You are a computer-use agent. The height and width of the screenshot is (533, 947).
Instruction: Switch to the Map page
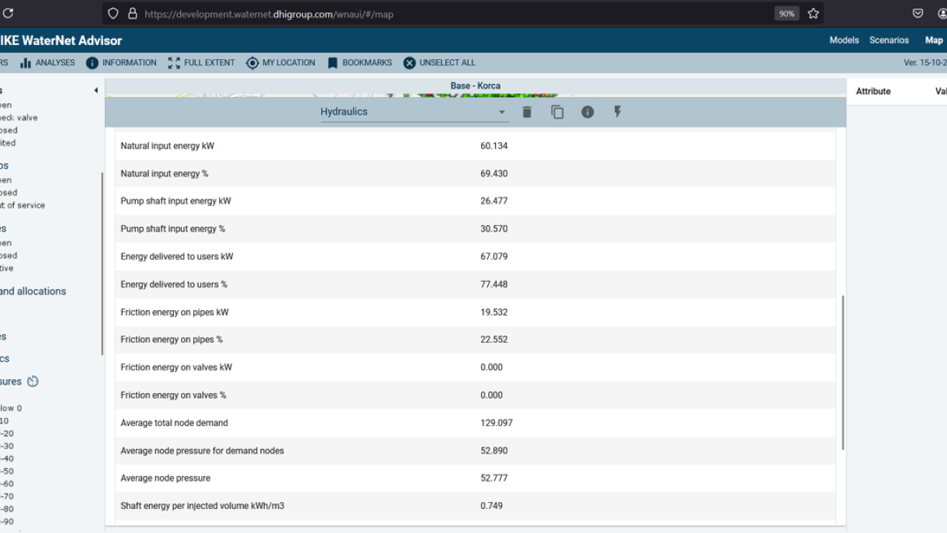(x=934, y=40)
